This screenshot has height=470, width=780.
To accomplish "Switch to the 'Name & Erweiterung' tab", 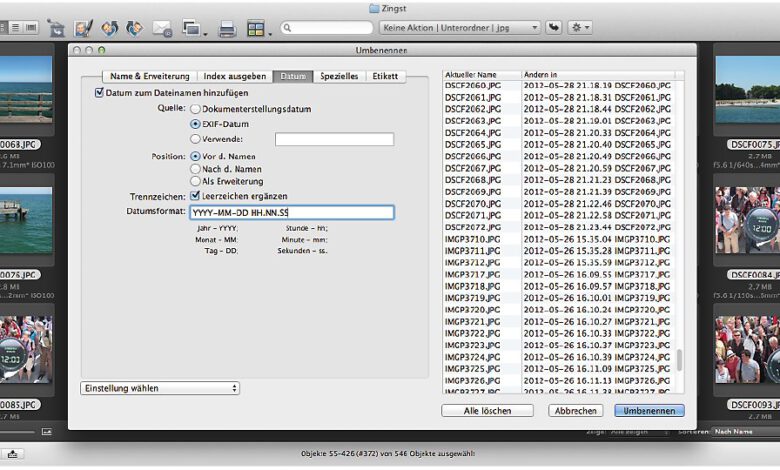I will pyautogui.click(x=147, y=76).
